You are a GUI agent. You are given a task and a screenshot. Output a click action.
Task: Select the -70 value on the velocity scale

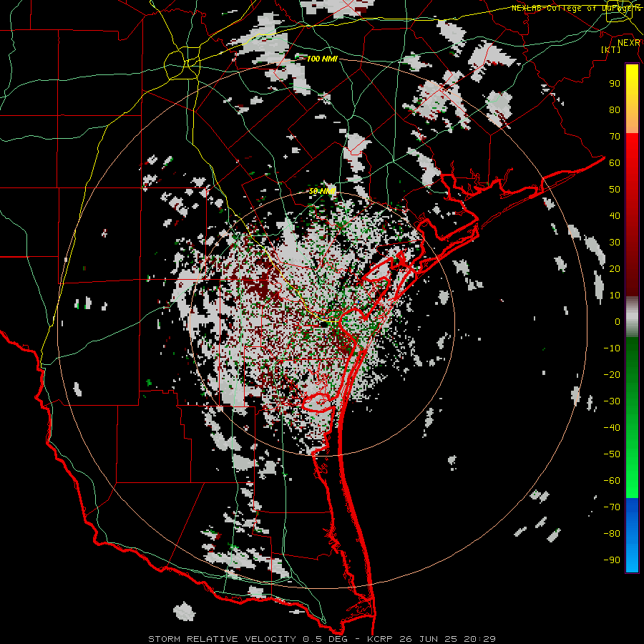pos(612,507)
